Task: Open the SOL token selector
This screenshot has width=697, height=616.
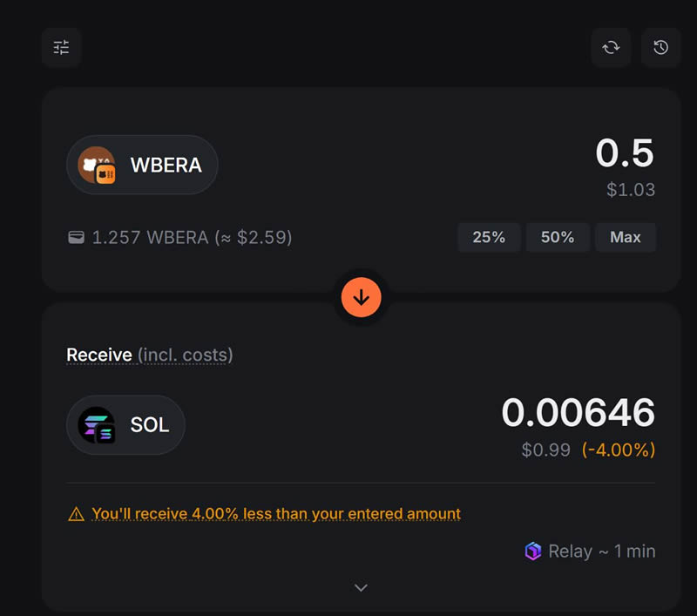Action: (126, 425)
